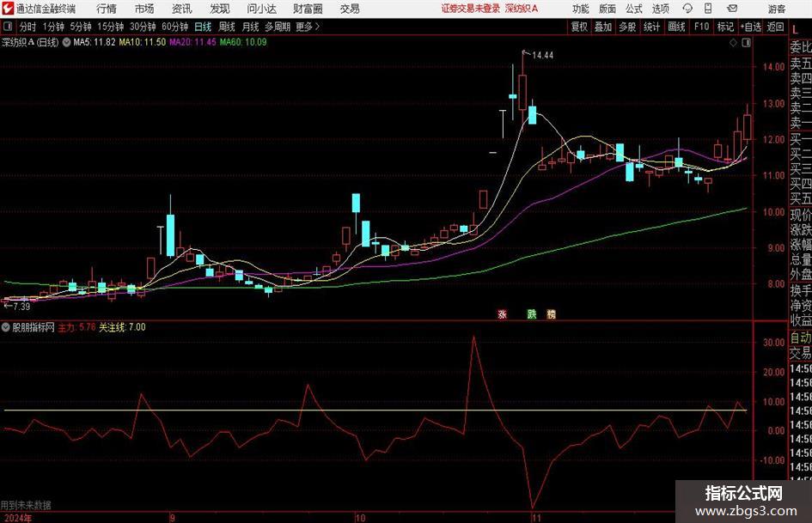The width and height of the screenshot is (812, 523).
Task: Switch to the 5分钟 period tab
Action: coord(81,27)
